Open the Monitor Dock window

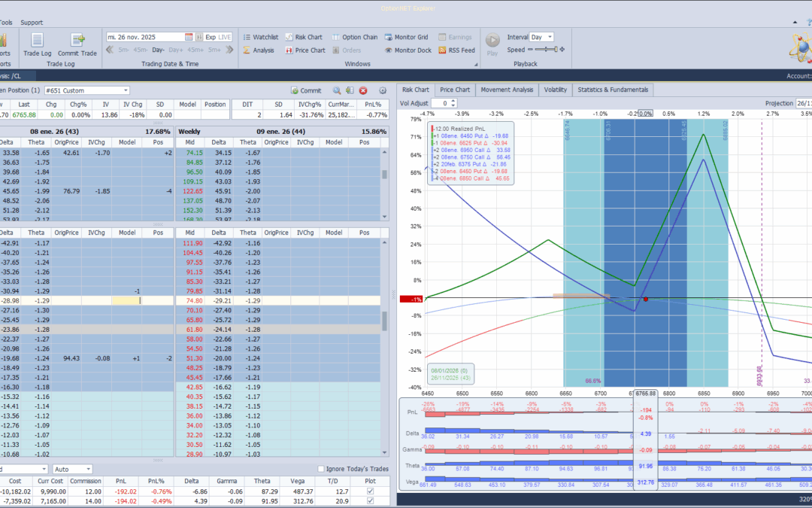pos(408,50)
